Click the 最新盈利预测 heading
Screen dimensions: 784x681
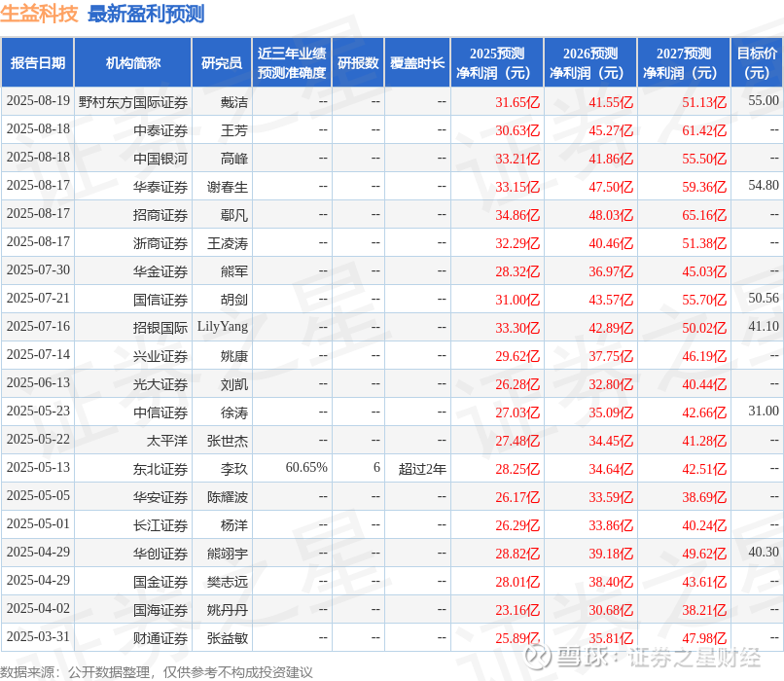coord(146,14)
